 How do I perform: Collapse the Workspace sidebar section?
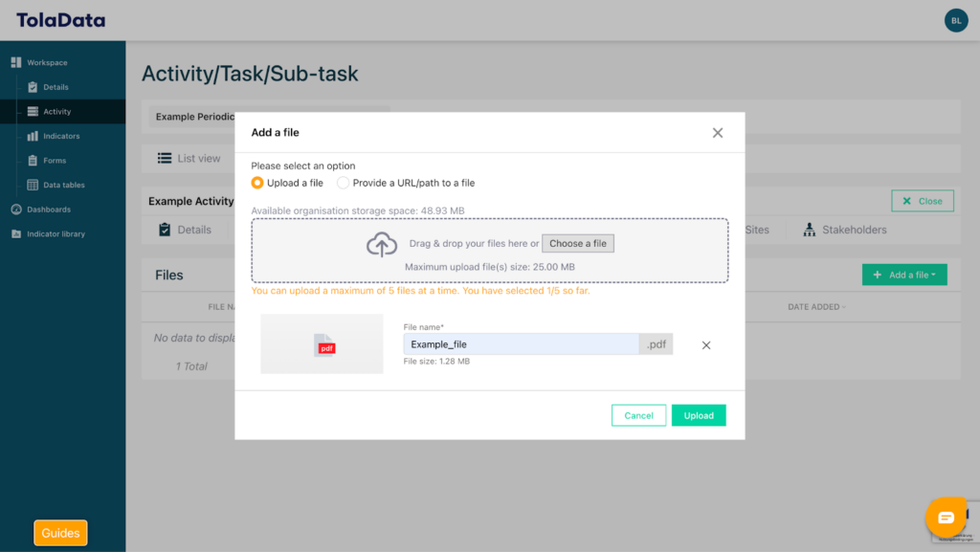coord(46,63)
